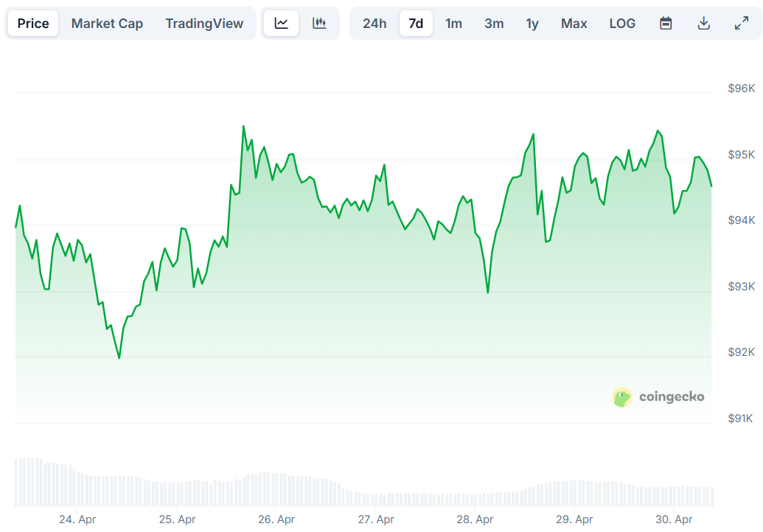Set chart range to 1y
The height and width of the screenshot is (532, 763).
pyautogui.click(x=532, y=24)
